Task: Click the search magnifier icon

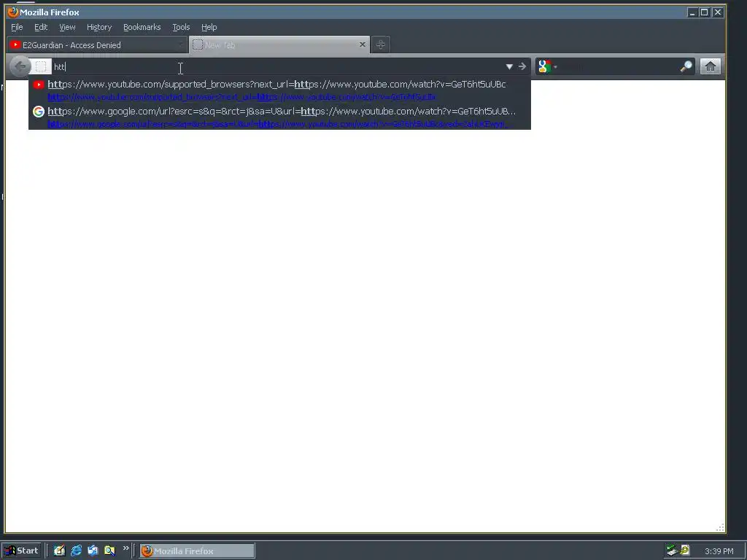Action: coord(686,66)
